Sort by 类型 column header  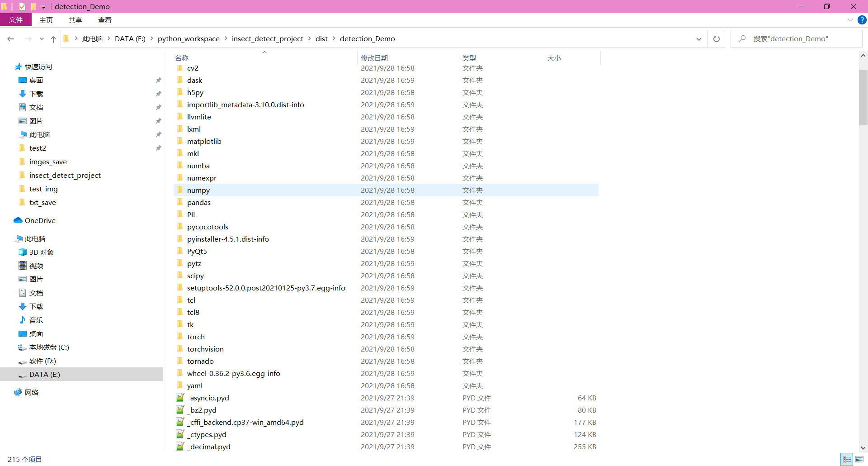469,58
